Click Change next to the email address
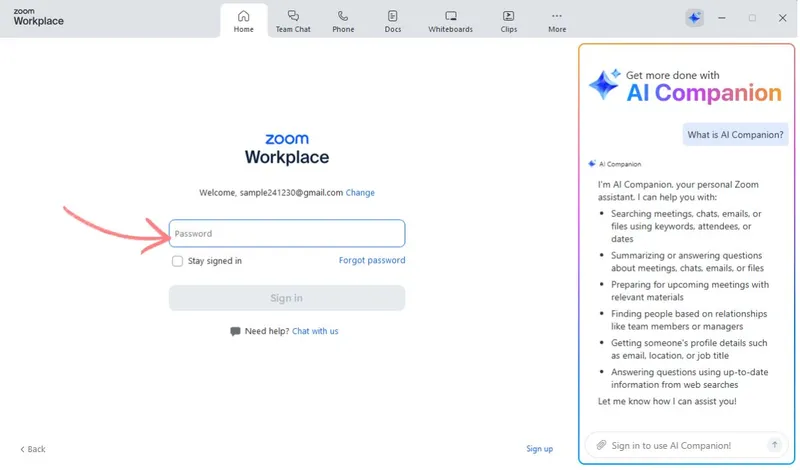This screenshot has width=800, height=470. (x=360, y=192)
